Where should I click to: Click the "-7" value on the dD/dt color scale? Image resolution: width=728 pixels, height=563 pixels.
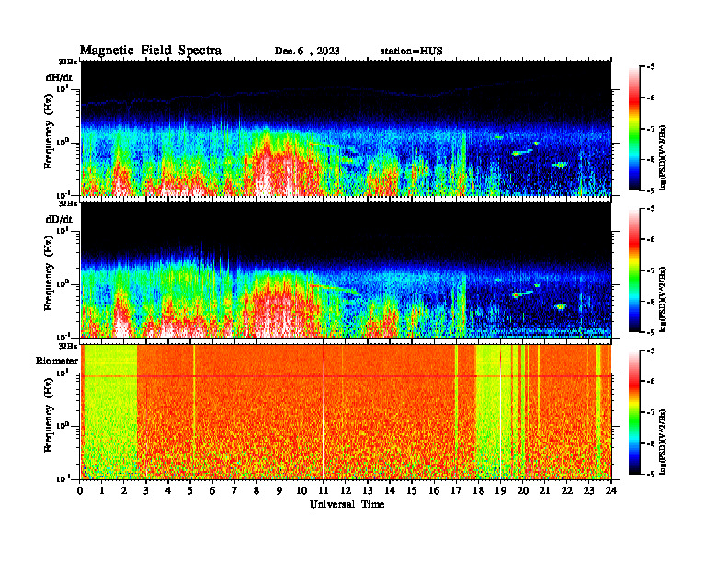coord(651,270)
